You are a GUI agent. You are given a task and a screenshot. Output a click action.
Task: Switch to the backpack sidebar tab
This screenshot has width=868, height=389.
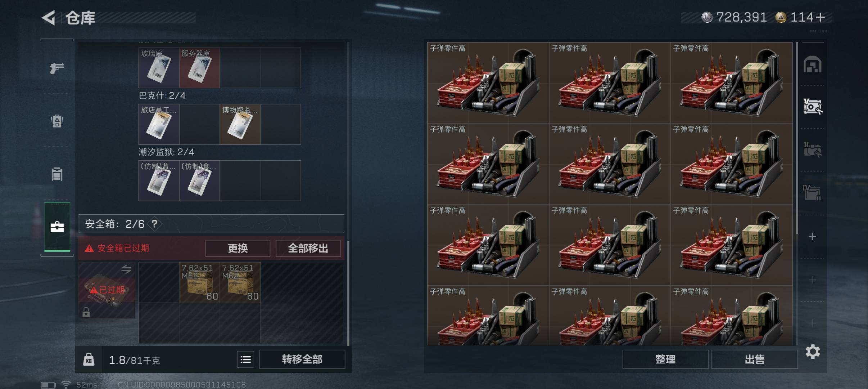[x=57, y=121]
